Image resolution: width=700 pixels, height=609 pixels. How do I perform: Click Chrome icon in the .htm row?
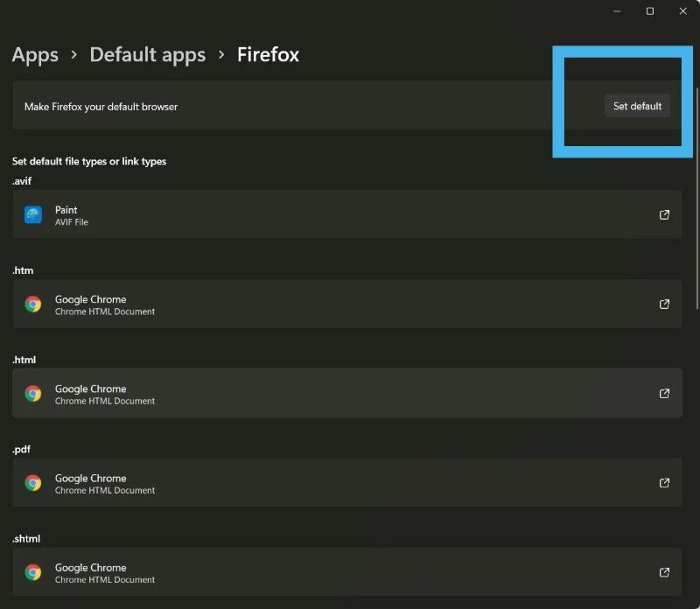point(33,304)
